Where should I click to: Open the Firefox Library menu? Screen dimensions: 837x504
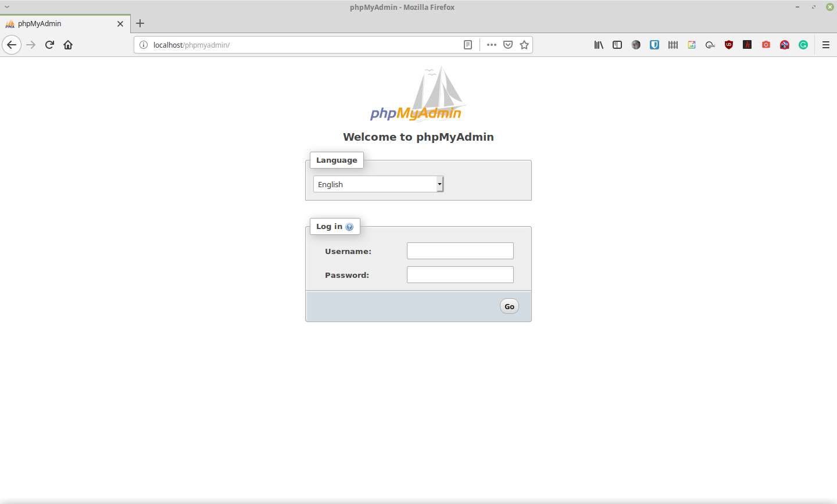[x=599, y=45]
